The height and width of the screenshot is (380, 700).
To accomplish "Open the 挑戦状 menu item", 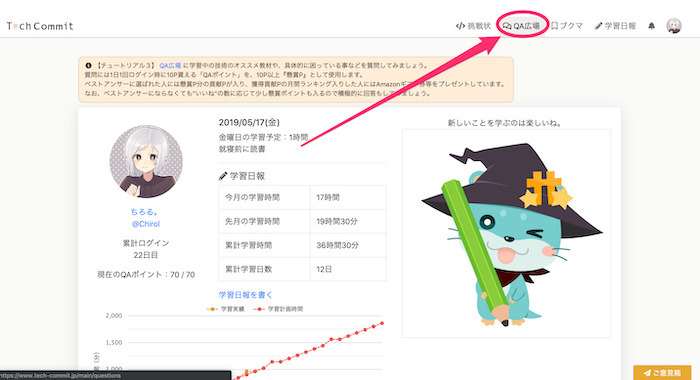I will click(473, 26).
